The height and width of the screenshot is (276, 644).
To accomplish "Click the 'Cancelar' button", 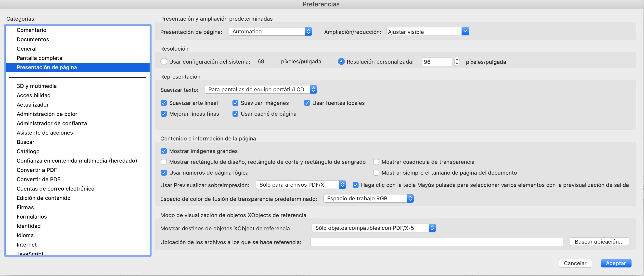I will click(575, 263).
